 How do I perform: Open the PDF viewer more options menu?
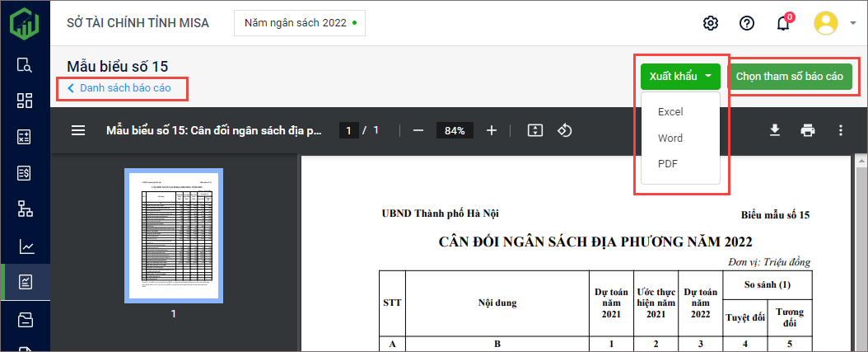pos(841,130)
